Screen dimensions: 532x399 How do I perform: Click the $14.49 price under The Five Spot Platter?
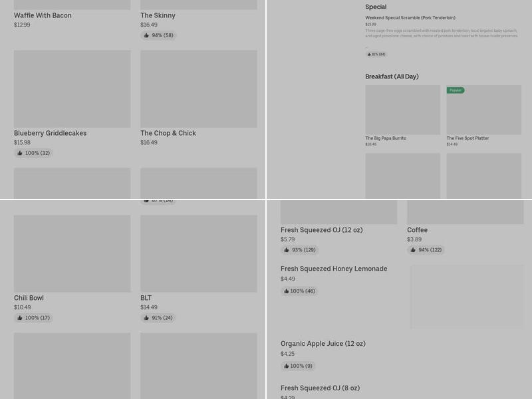click(x=452, y=144)
